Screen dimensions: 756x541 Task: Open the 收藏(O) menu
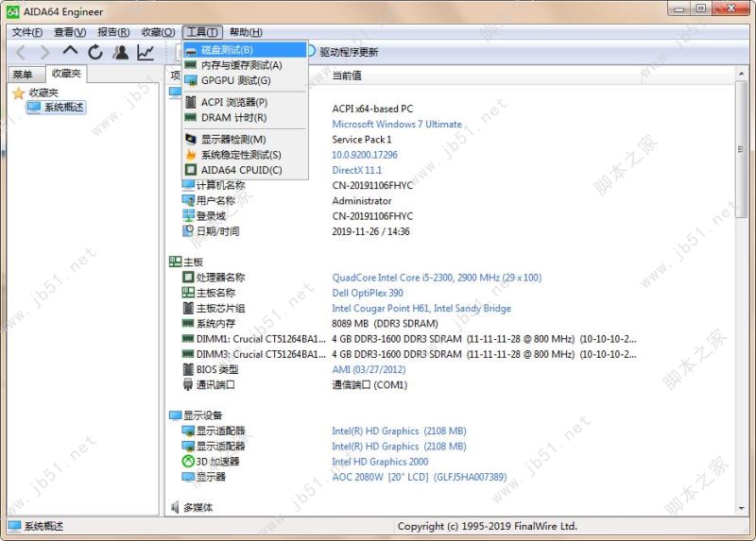coord(158,32)
